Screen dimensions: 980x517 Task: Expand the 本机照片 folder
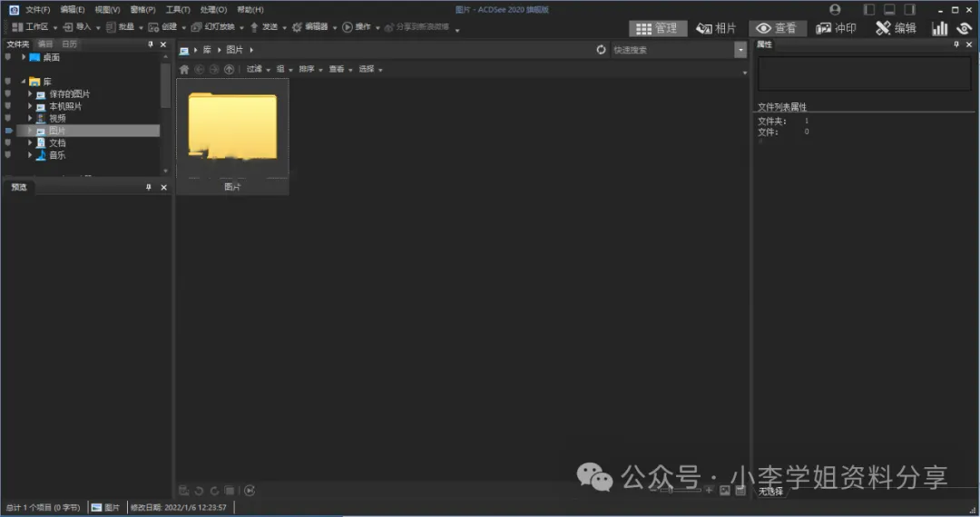29,106
